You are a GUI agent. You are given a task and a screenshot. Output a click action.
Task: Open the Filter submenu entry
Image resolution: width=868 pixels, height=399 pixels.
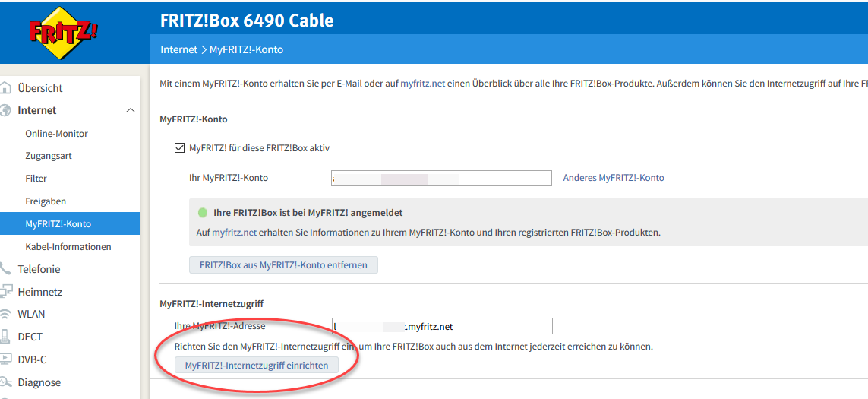pos(36,179)
